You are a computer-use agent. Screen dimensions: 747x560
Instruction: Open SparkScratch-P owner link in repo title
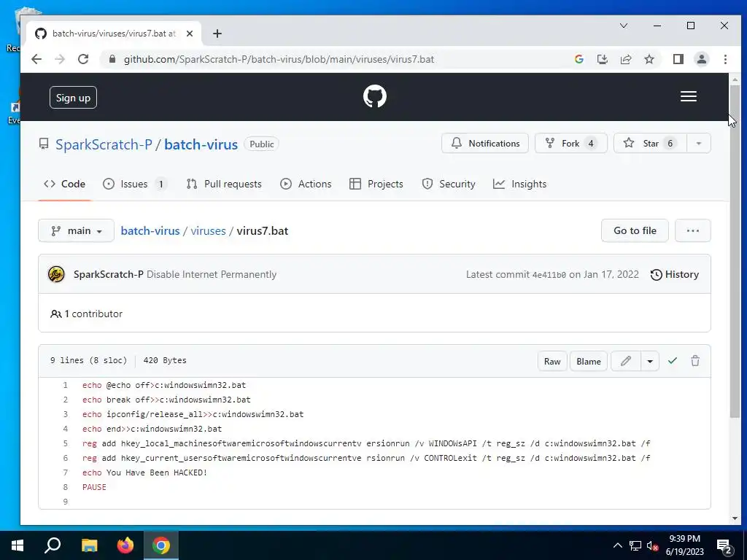point(104,144)
